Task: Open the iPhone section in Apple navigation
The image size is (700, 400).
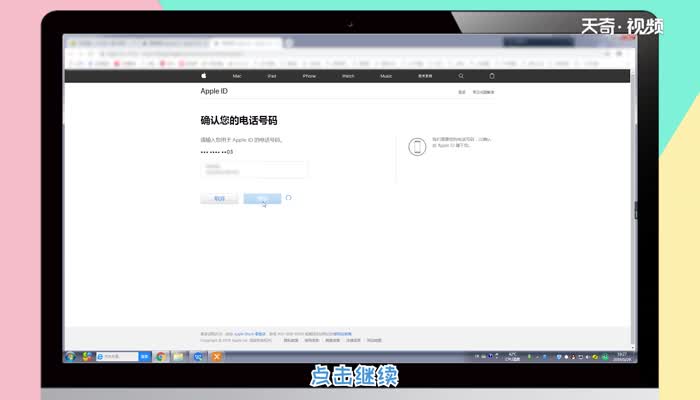Action: point(309,76)
